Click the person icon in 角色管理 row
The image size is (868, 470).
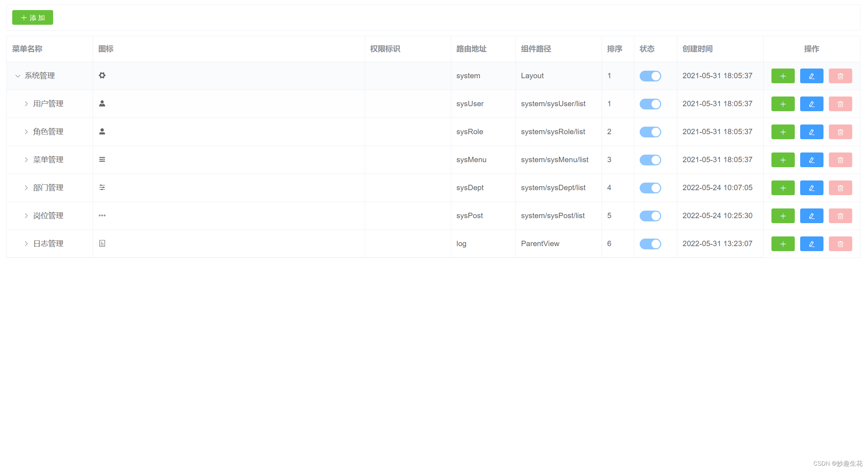click(102, 131)
